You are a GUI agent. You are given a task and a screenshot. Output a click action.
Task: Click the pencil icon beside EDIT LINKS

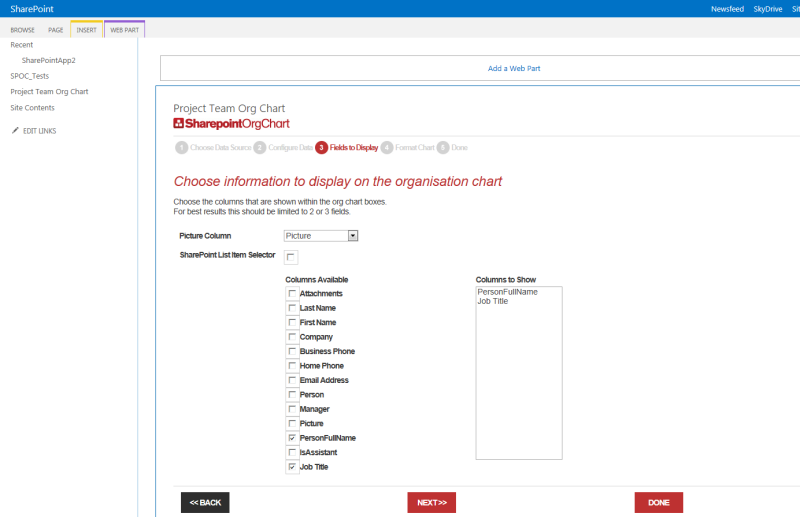coord(15,131)
